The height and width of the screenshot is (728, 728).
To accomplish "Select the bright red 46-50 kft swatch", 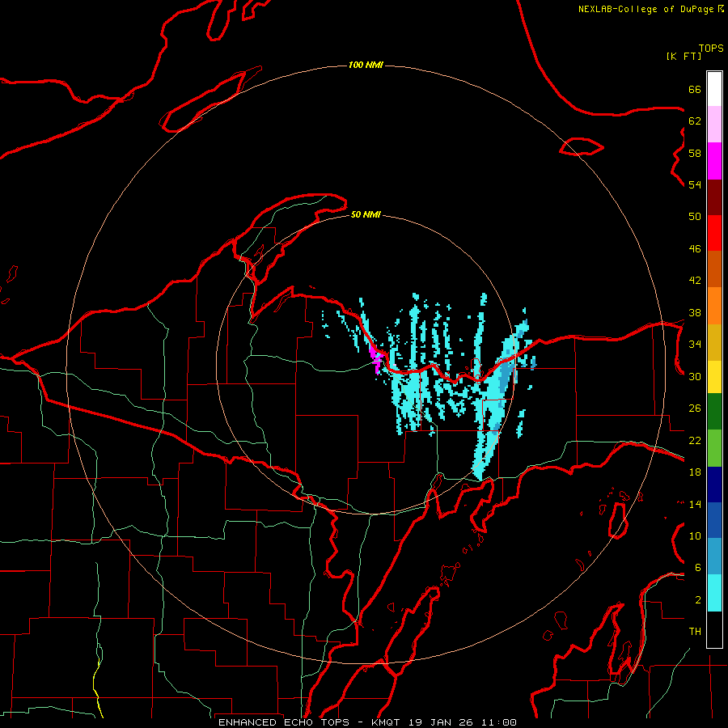I will (714, 233).
